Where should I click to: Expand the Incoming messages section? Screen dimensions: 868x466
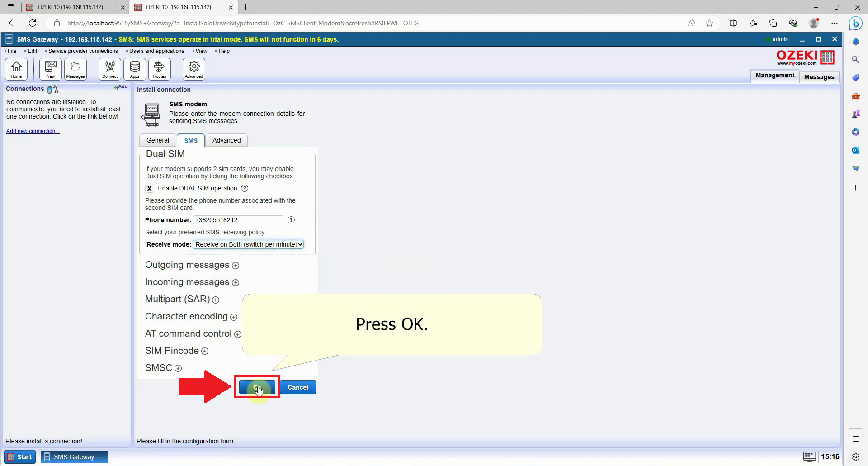[236, 283]
